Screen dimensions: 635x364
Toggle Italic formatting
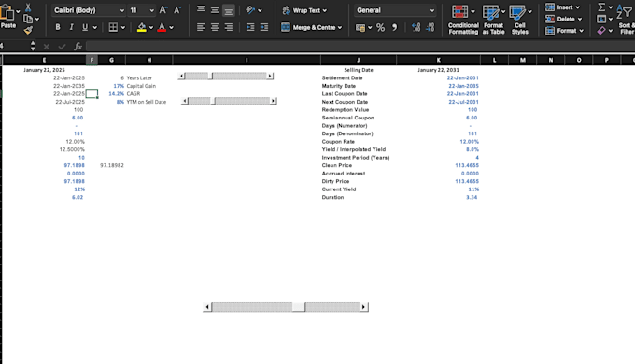tap(71, 27)
